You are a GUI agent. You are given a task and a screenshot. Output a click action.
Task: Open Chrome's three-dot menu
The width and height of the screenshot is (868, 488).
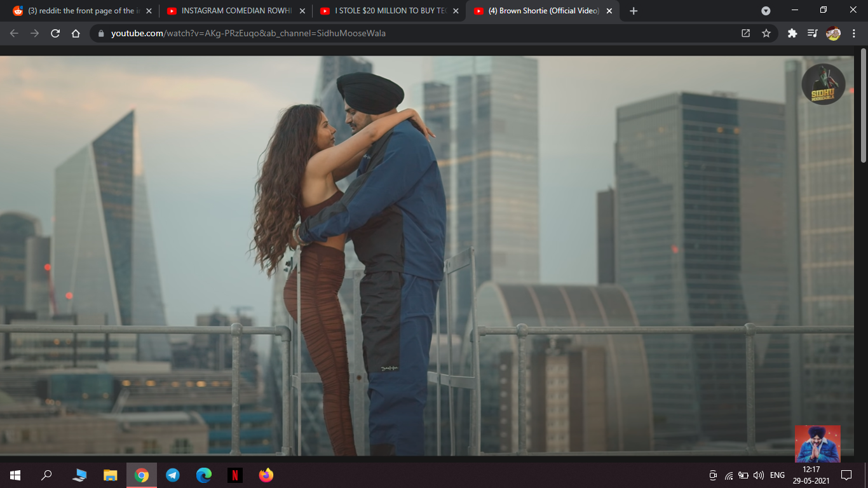tap(853, 33)
